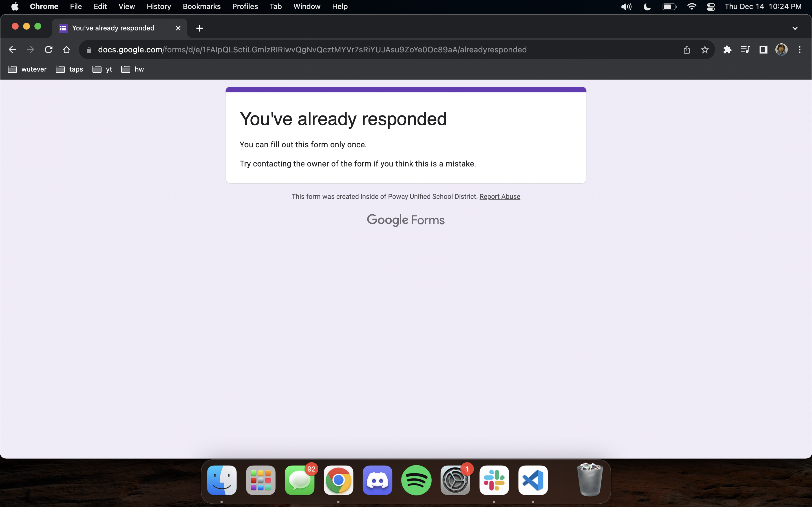
Task: Open the share page icon in address bar
Action: pos(687,50)
